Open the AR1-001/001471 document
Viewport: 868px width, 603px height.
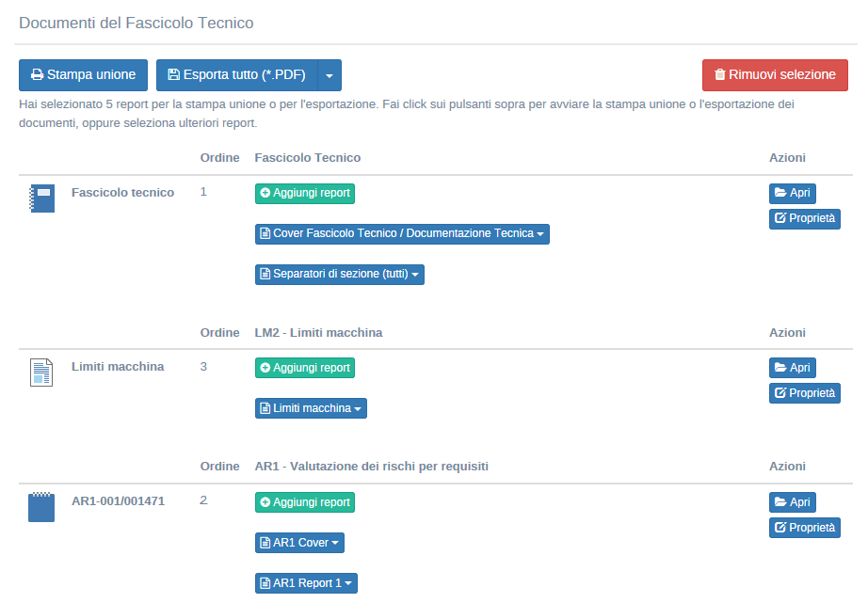pyautogui.click(x=792, y=502)
